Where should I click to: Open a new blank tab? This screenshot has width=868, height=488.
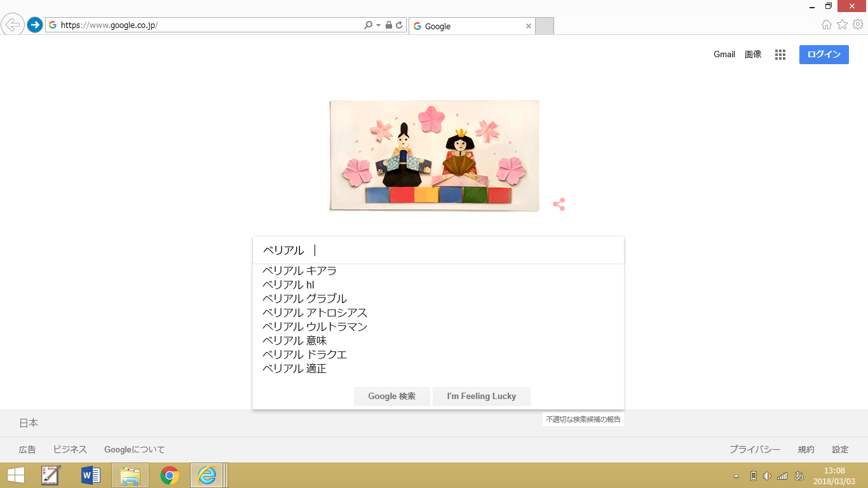coord(545,26)
